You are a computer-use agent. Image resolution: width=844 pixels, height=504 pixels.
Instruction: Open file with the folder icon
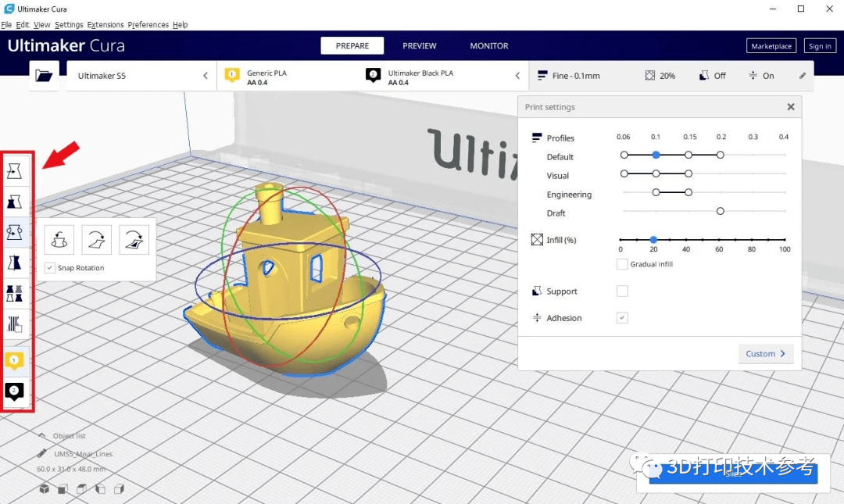(x=44, y=76)
